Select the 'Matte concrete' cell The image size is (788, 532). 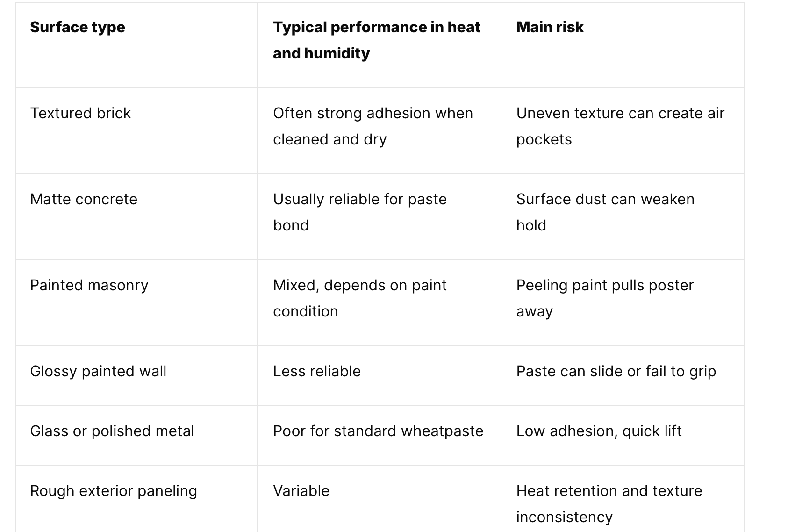coord(136,217)
